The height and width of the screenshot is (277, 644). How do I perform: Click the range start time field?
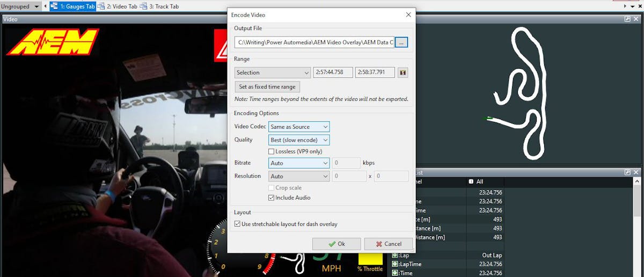333,72
